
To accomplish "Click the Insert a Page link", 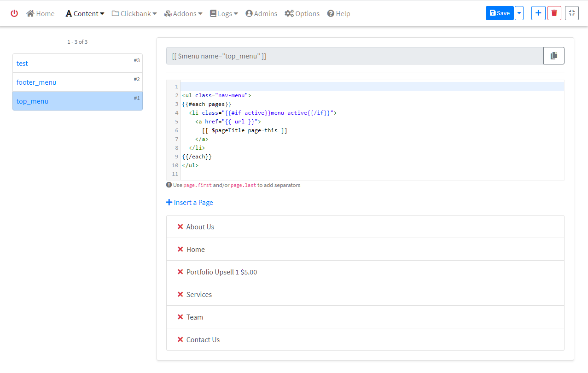I will click(189, 202).
